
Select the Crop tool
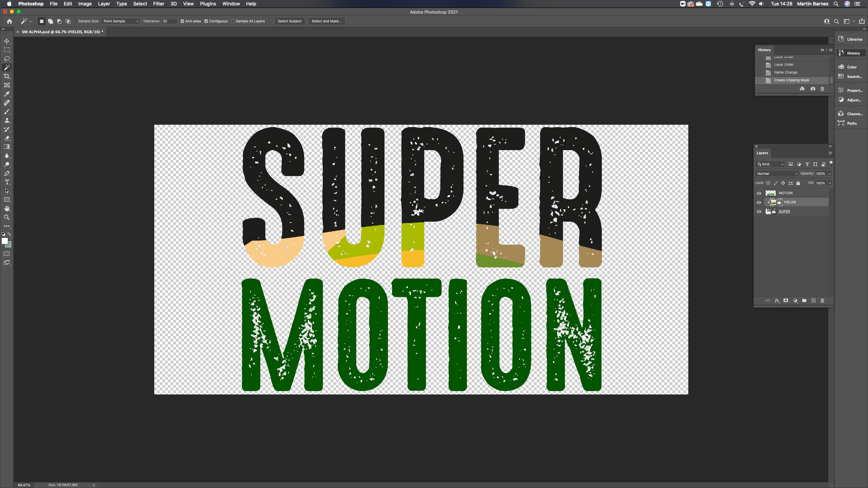tap(7, 76)
